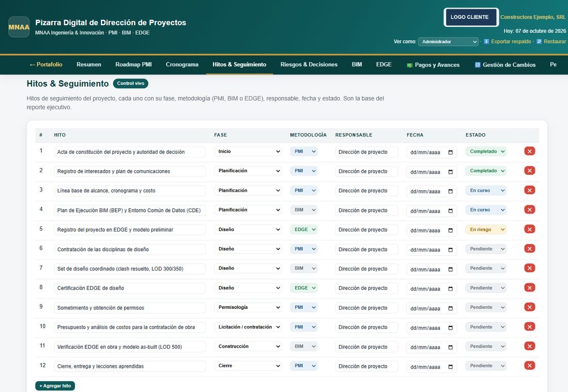Click the LOGO CLIENTE button

click(471, 18)
